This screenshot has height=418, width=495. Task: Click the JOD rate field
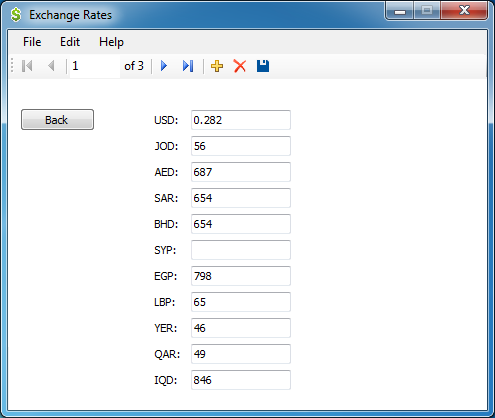pyautogui.click(x=241, y=146)
